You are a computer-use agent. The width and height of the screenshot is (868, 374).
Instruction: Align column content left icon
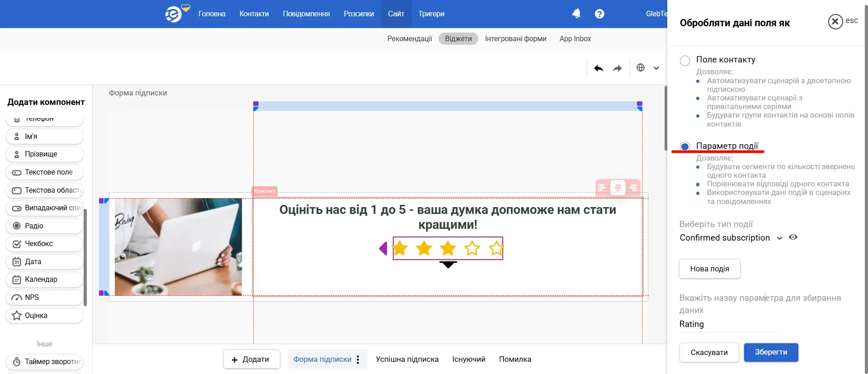click(602, 187)
